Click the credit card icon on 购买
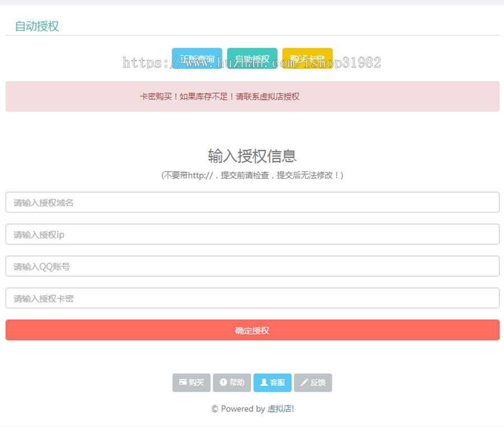 (x=183, y=382)
